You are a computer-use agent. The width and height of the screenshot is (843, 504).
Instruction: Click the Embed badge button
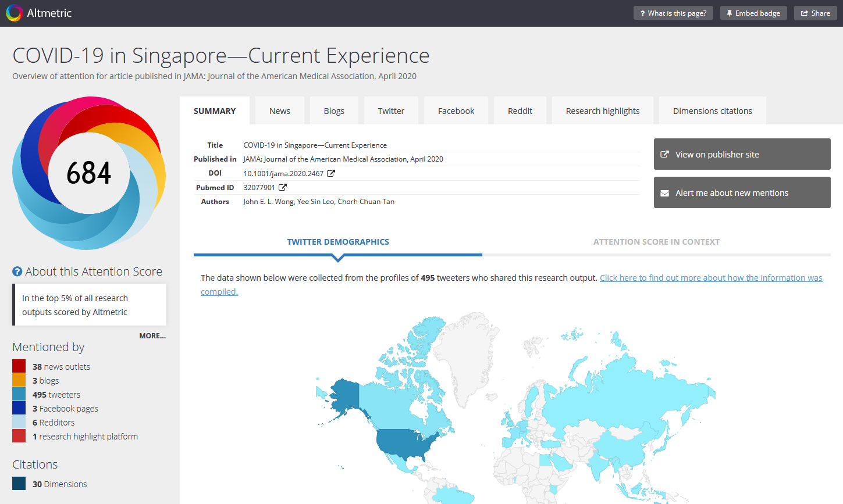click(753, 13)
